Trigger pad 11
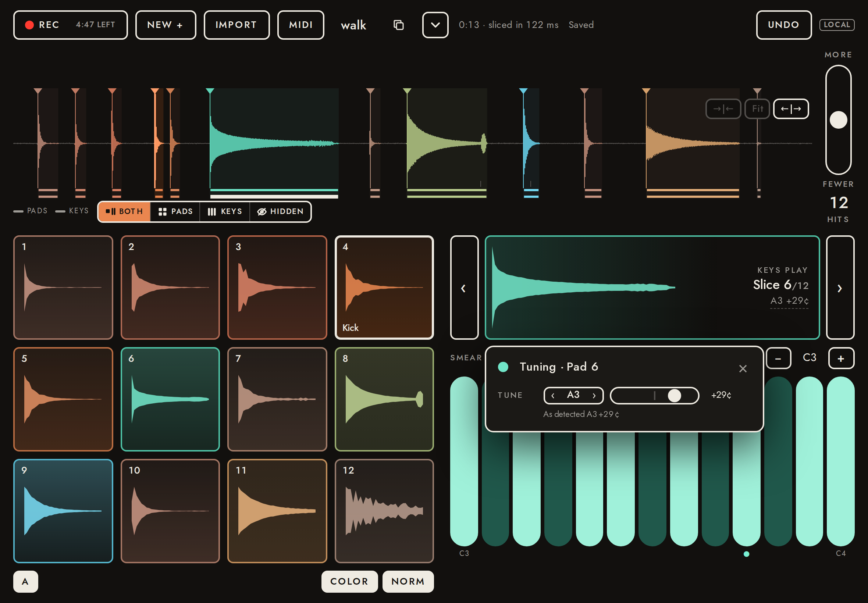868x603 pixels. pyautogui.click(x=277, y=511)
